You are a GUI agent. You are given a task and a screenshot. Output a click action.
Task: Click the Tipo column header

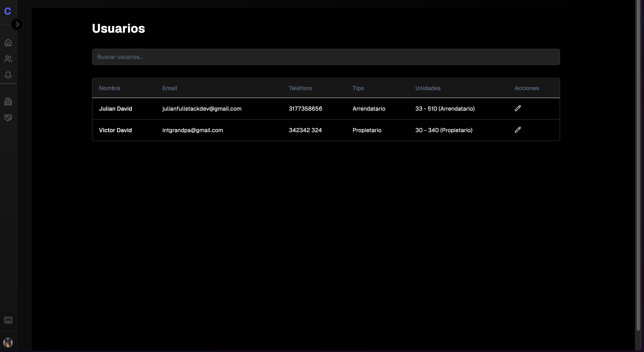point(358,88)
